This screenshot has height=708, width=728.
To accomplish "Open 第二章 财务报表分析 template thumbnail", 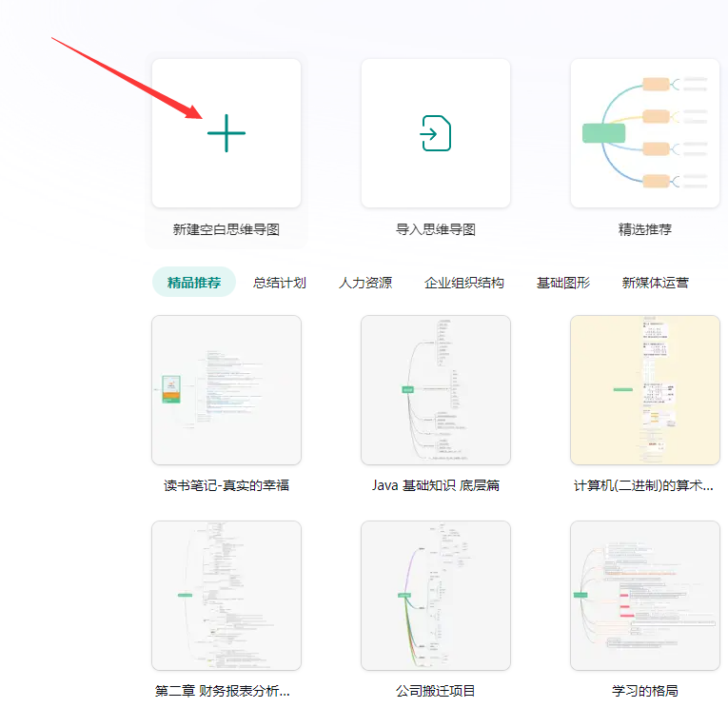I will click(x=226, y=596).
